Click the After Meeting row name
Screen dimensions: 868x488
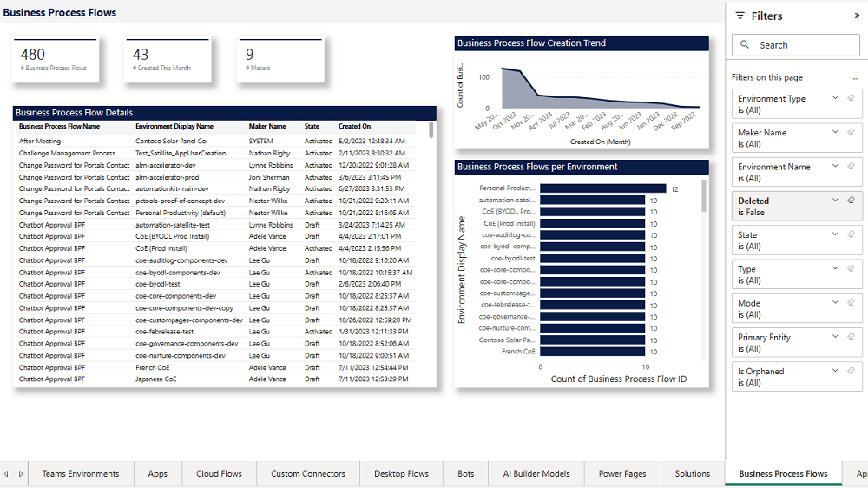click(x=40, y=142)
